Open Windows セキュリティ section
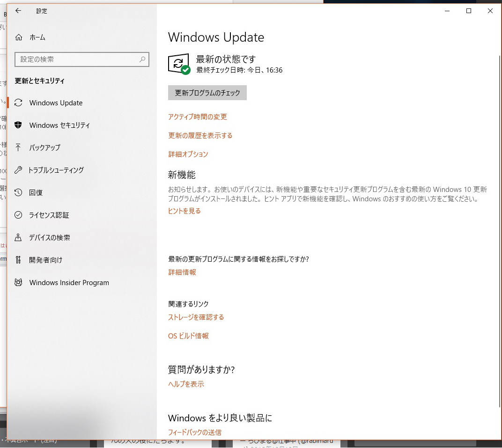The height and width of the screenshot is (448, 502). 82,125
